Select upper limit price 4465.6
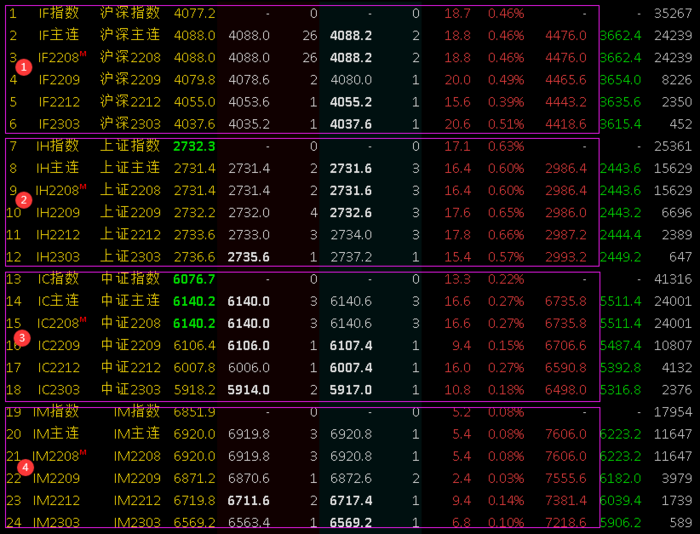 click(566, 80)
